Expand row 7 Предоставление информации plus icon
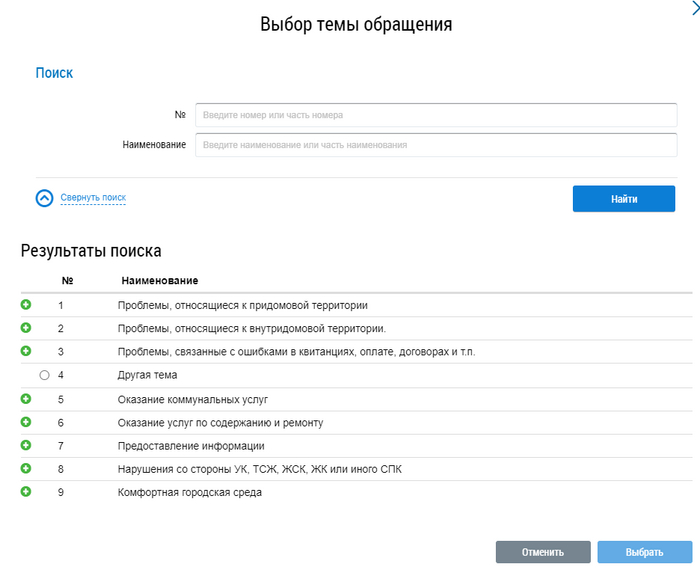 point(26,445)
